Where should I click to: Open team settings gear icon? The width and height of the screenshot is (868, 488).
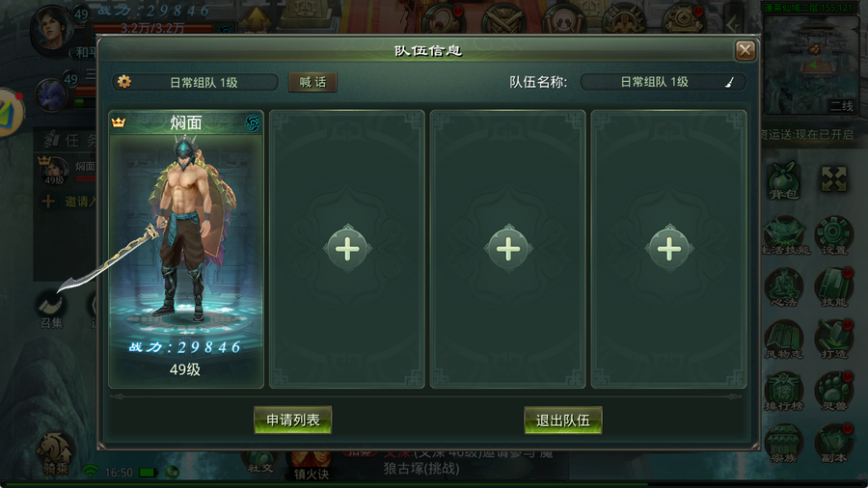click(124, 82)
